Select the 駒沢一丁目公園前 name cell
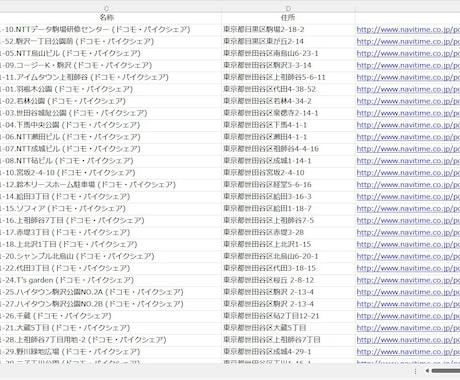460x380 pixels. [x=111, y=42]
